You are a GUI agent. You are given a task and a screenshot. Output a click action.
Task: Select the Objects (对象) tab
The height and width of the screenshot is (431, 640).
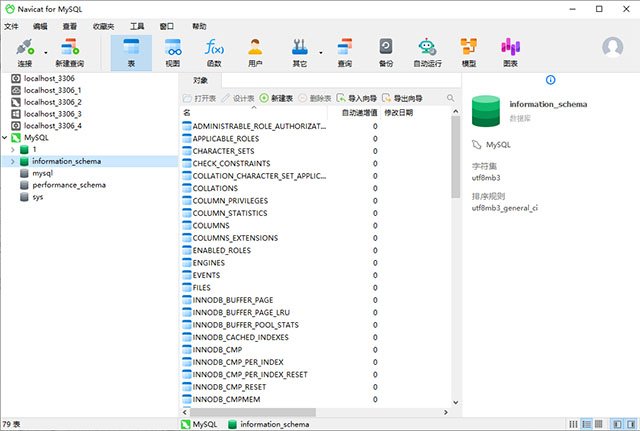(x=200, y=80)
